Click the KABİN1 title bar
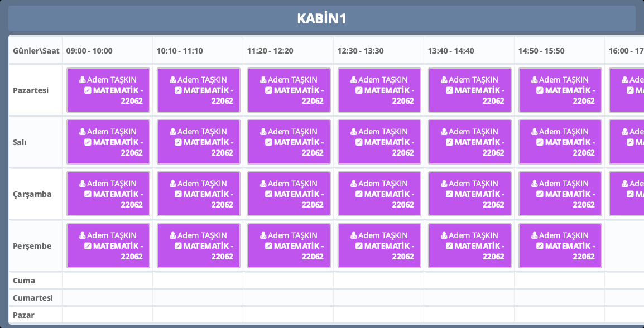Image resolution: width=644 pixels, height=328 pixels. tap(322, 18)
